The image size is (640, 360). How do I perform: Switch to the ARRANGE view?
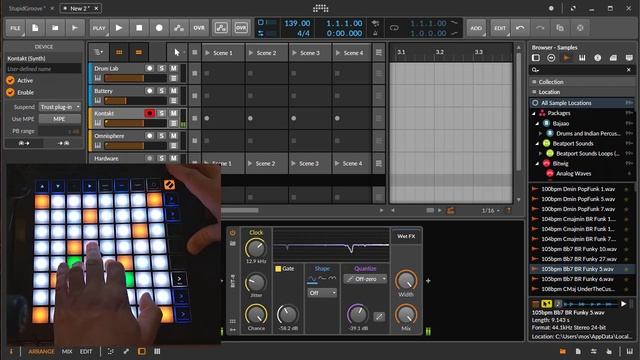click(x=41, y=351)
